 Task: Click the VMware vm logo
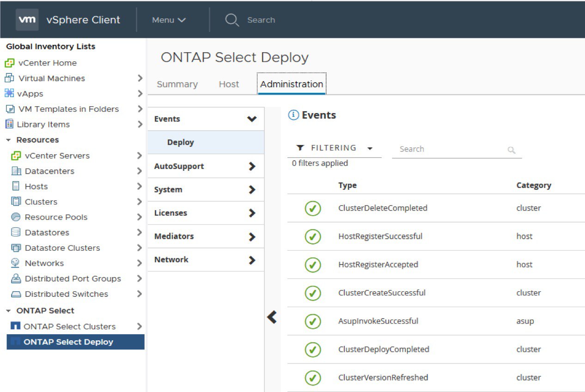(x=27, y=20)
